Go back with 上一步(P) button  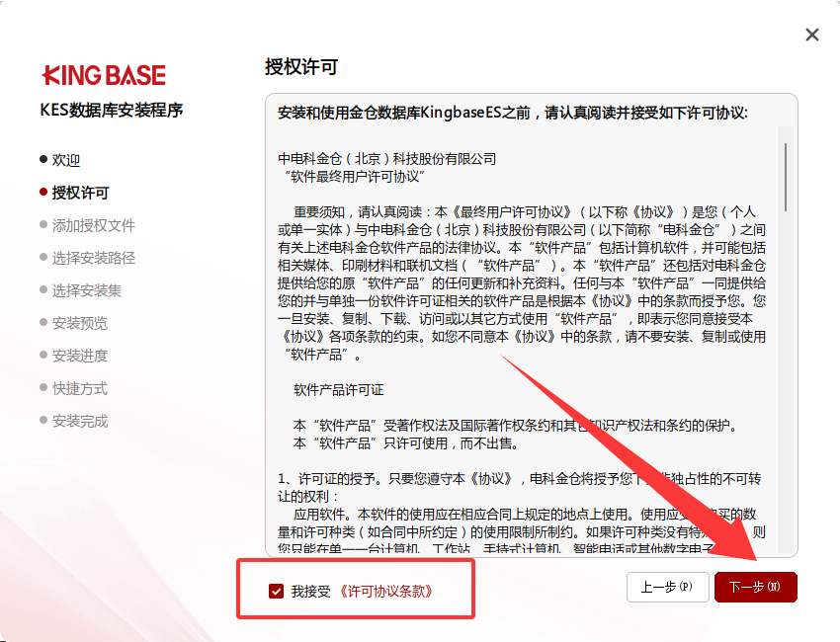(x=667, y=587)
